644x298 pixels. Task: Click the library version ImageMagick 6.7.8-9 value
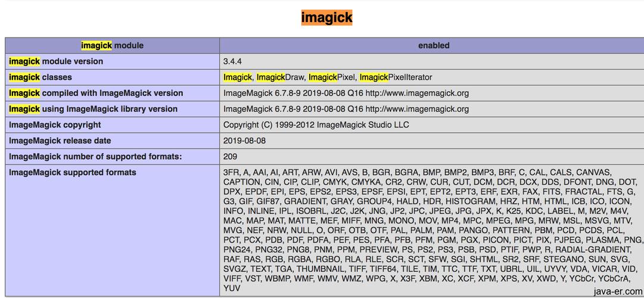coord(346,109)
